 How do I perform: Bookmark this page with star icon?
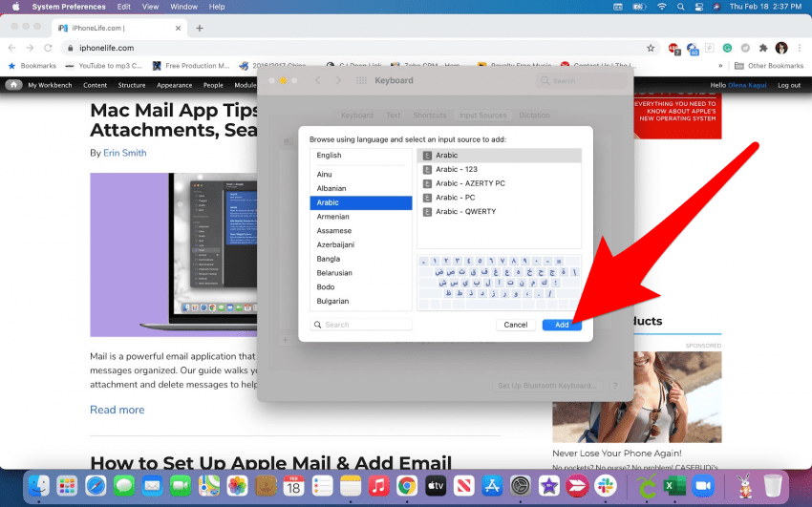click(x=651, y=48)
